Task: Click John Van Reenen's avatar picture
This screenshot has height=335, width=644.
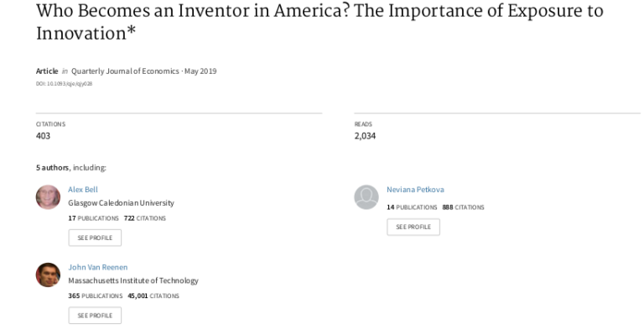Action: click(48, 275)
